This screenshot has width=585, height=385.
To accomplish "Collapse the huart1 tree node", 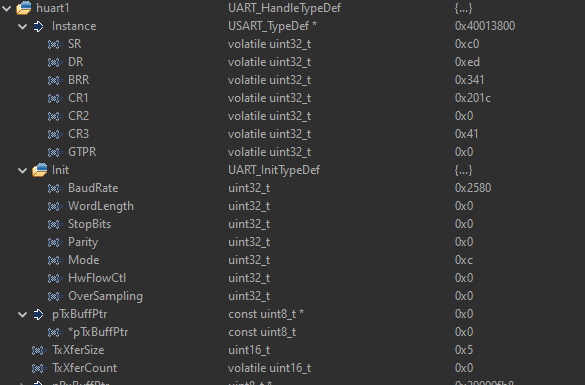I will click(x=6, y=8).
